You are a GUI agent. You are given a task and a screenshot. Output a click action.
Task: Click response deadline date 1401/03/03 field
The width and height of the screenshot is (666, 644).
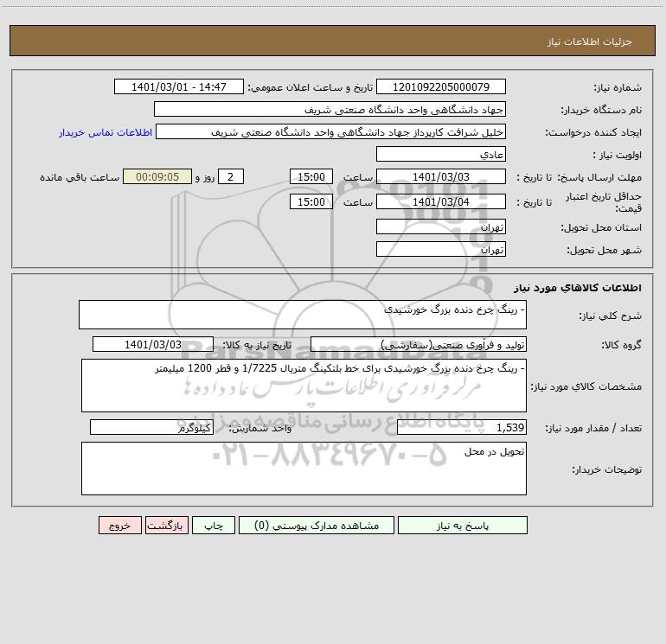coord(441,176)
